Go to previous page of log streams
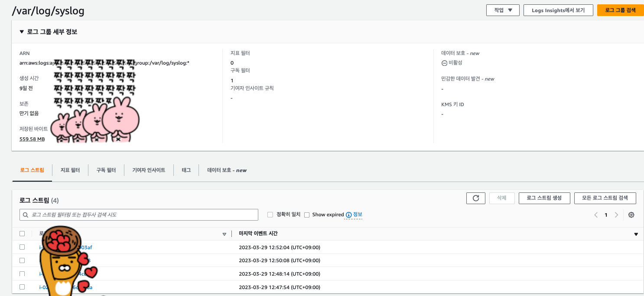Viewport: 644px width, 296px height. [596, 215]
